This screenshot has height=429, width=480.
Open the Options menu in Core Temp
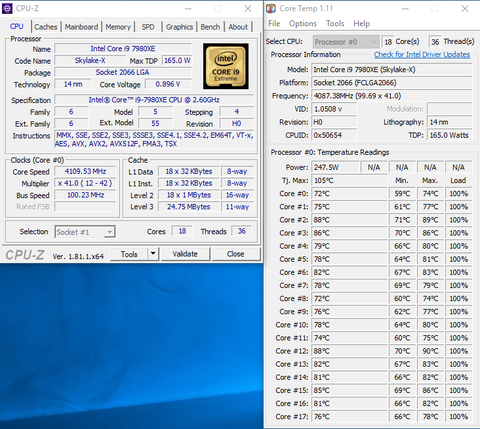[x=303, y=24]
